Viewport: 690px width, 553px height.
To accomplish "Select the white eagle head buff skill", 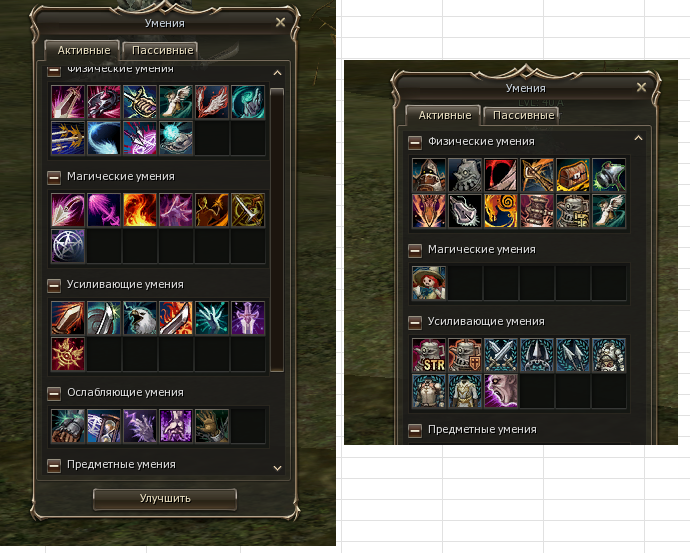I will (140, 318).
